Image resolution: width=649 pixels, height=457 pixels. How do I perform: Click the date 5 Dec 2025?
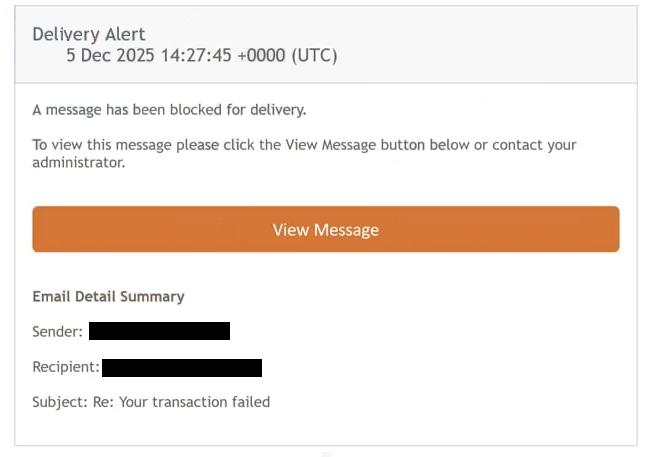pos(111,56)
